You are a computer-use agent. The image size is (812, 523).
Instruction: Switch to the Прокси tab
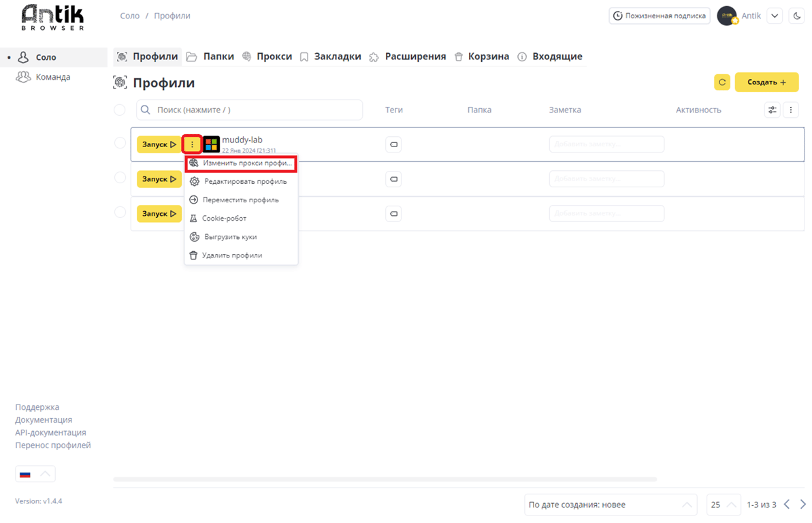click(267, 57)
